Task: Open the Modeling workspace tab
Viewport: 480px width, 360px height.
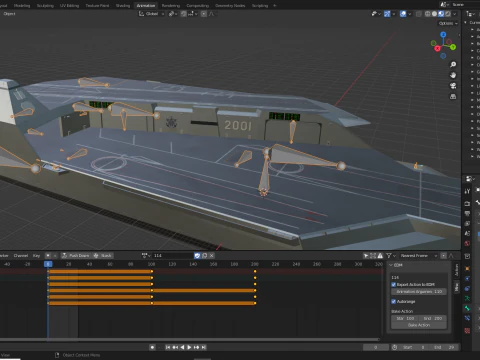Action: (22, 5)
